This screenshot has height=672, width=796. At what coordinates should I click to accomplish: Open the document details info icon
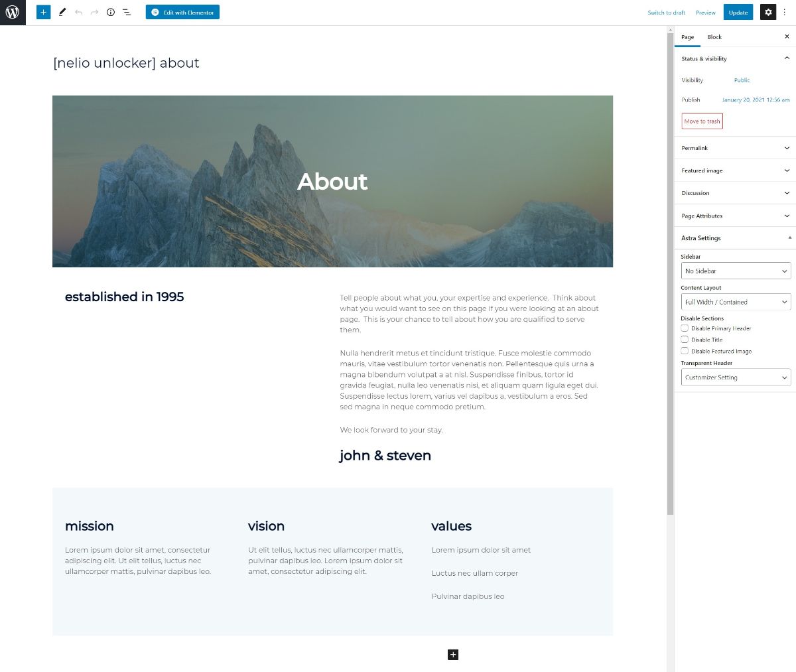pos(111,12)
